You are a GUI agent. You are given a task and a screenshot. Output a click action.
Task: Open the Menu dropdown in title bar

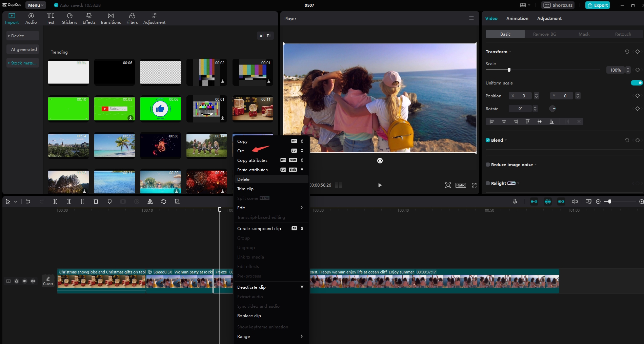point(36,5)
